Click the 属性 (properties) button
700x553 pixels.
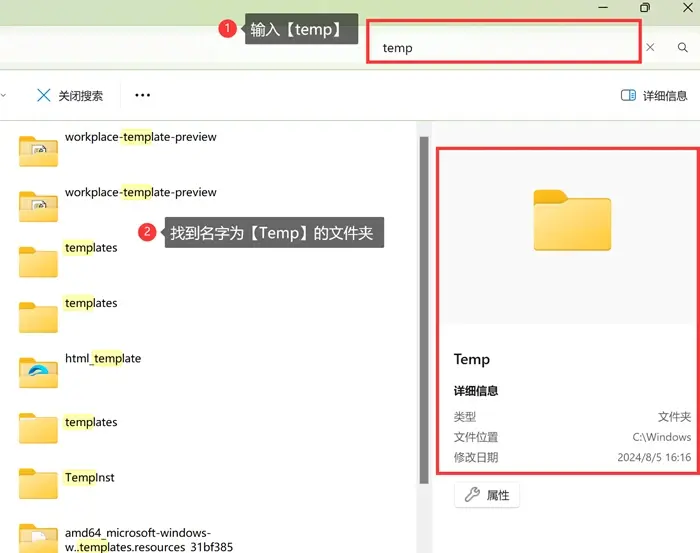pos(487,495)
